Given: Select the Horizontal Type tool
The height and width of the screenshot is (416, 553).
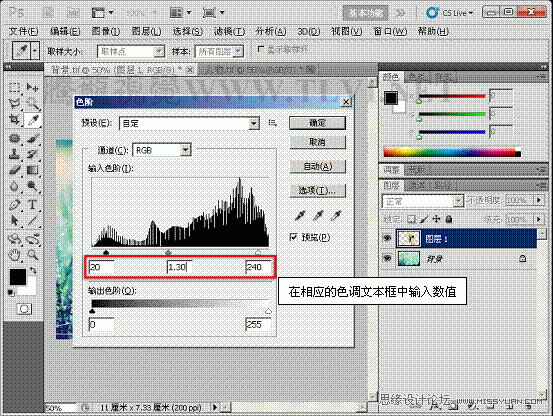Looking at the screenshot, I should (32, 204).
